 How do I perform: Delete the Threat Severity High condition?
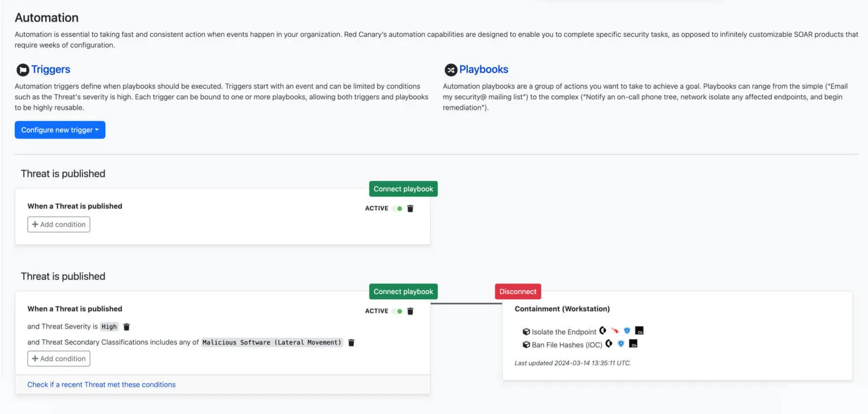coord(127,327)
